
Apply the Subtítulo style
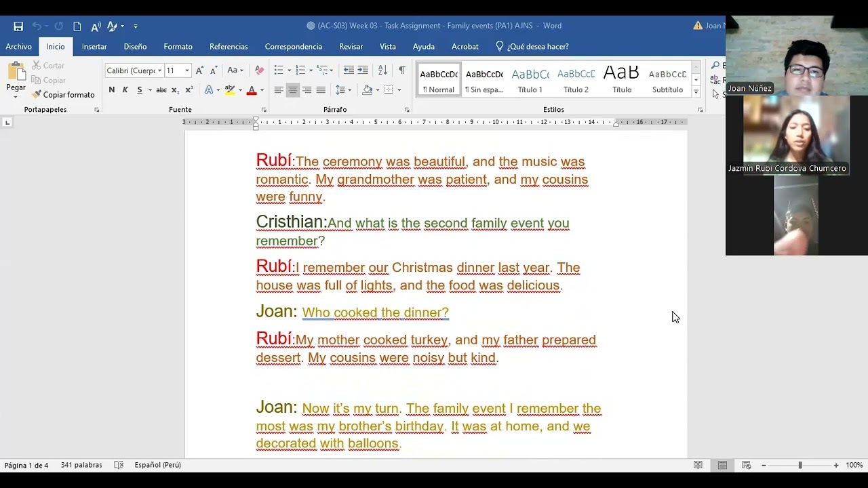pos(668,81)
